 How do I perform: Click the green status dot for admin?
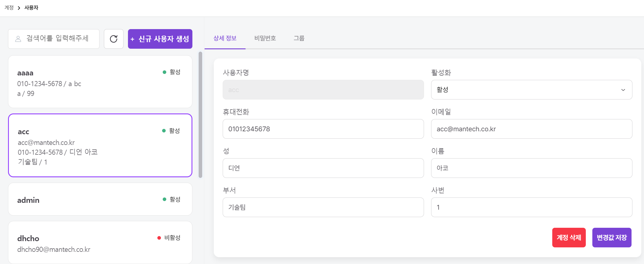click(x=164, y=199)
